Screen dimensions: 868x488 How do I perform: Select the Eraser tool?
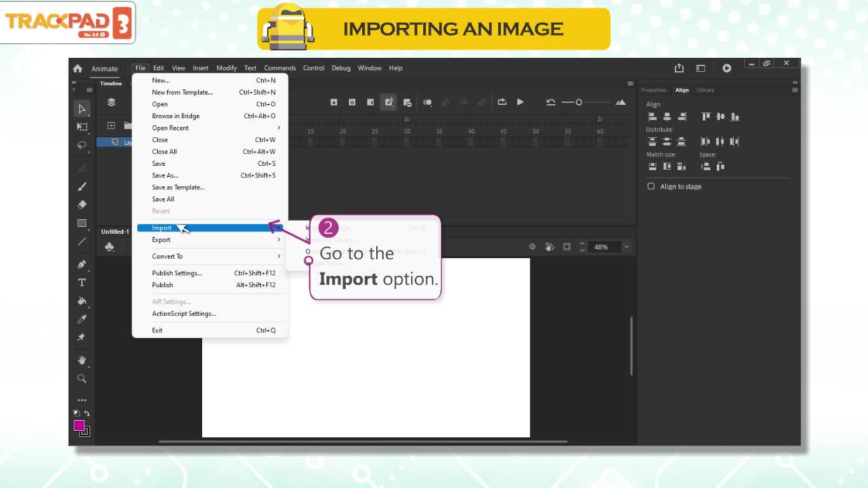pyautogui.click(x=81, y=205)
